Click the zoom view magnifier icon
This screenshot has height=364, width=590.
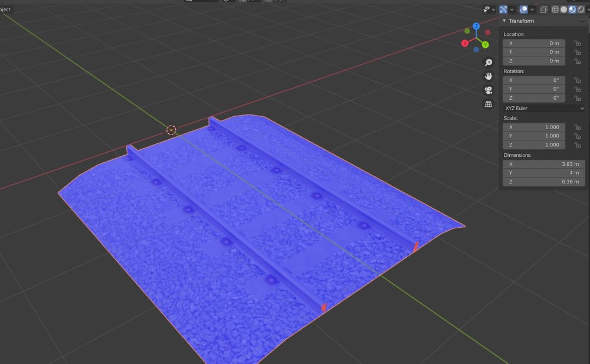pos(489,63)
